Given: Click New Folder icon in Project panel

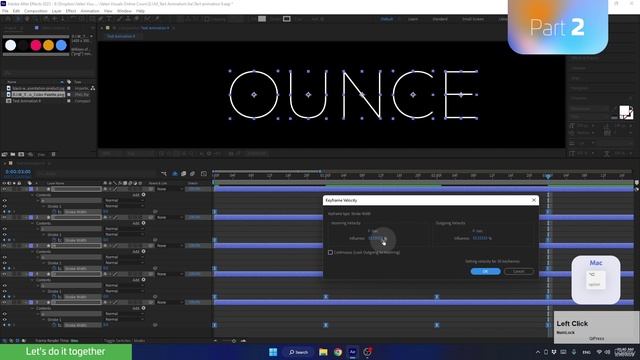Looking at the screenshot, I should click(13, 154).
